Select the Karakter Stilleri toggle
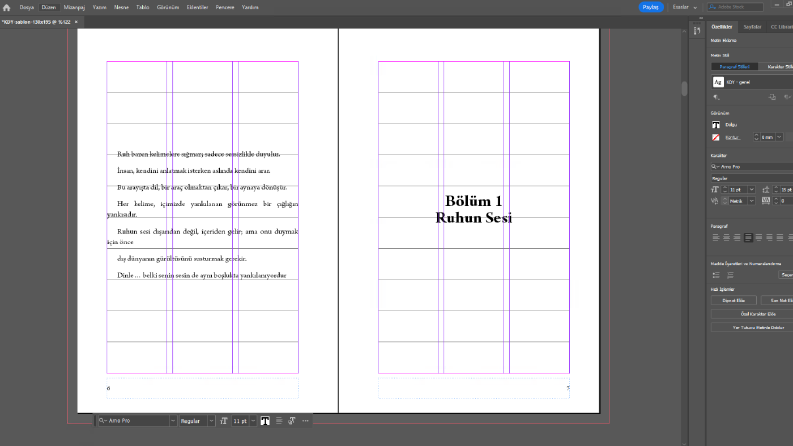Viewport: 793px width, 446px height. pyautogui.click(x=777, y=67)
